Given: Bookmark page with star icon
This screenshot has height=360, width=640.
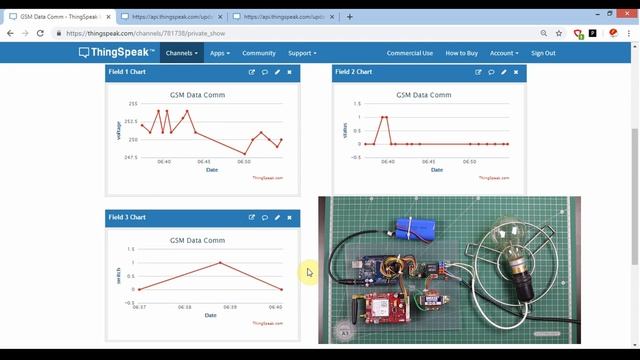Looking at the screenshot, I should coord(559,33).
